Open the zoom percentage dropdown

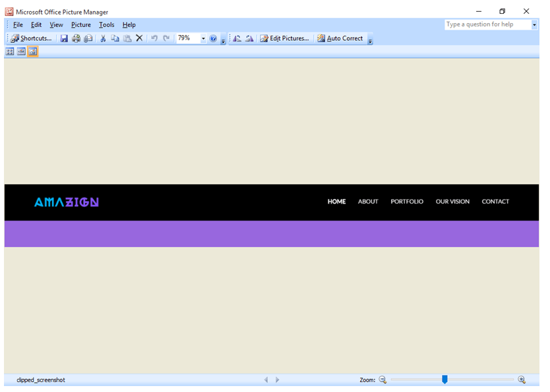(x=203, y=38)
